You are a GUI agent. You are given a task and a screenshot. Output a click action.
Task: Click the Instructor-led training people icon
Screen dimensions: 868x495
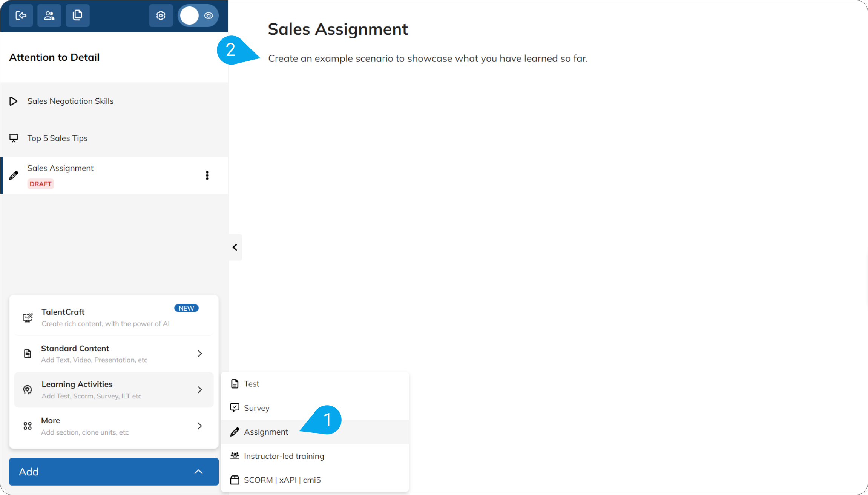point(235,456)
